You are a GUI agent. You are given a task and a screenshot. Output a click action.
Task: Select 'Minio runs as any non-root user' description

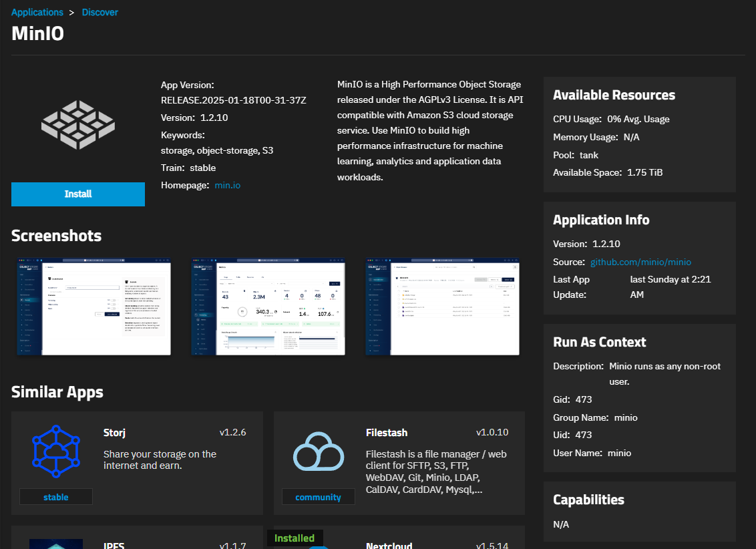pos(665,374)
